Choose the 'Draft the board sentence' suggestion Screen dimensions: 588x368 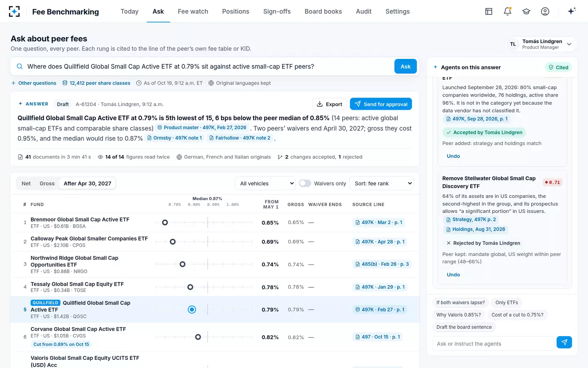464,327
